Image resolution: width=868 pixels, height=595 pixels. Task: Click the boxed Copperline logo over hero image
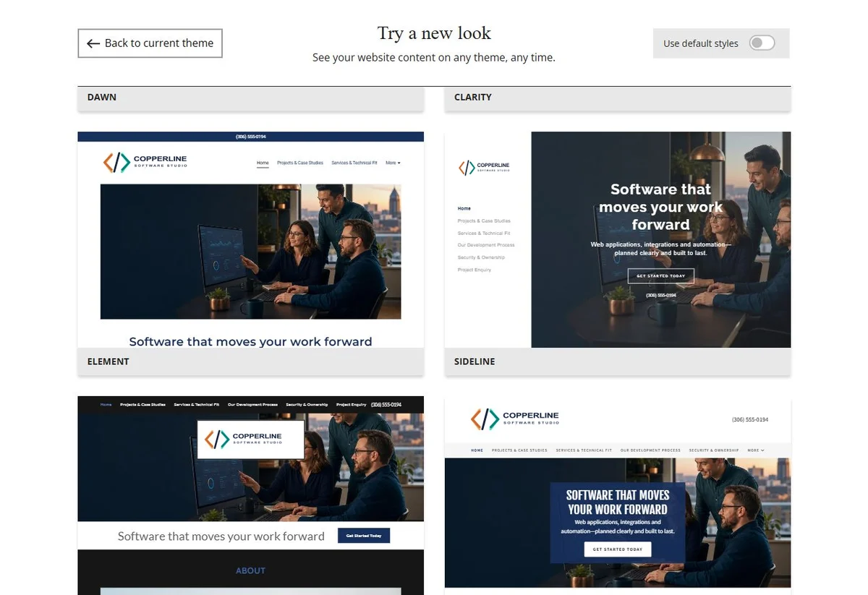coord(250,440)
